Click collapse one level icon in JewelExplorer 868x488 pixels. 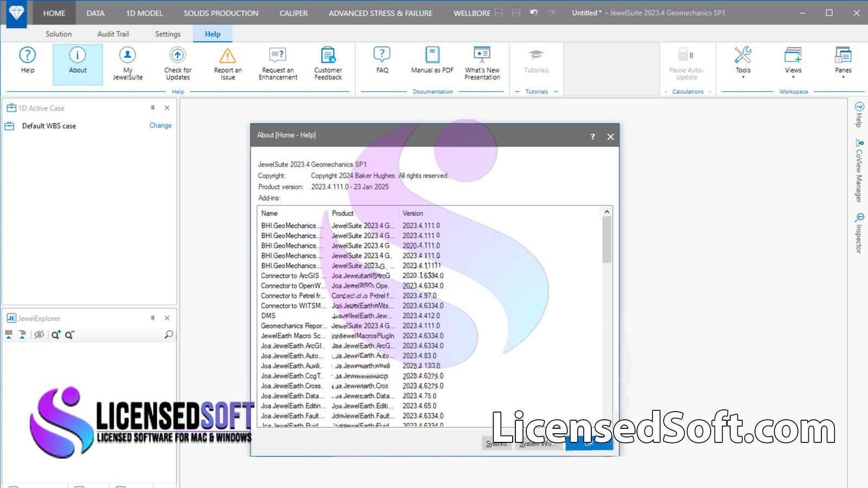click(x=22, y=335)
